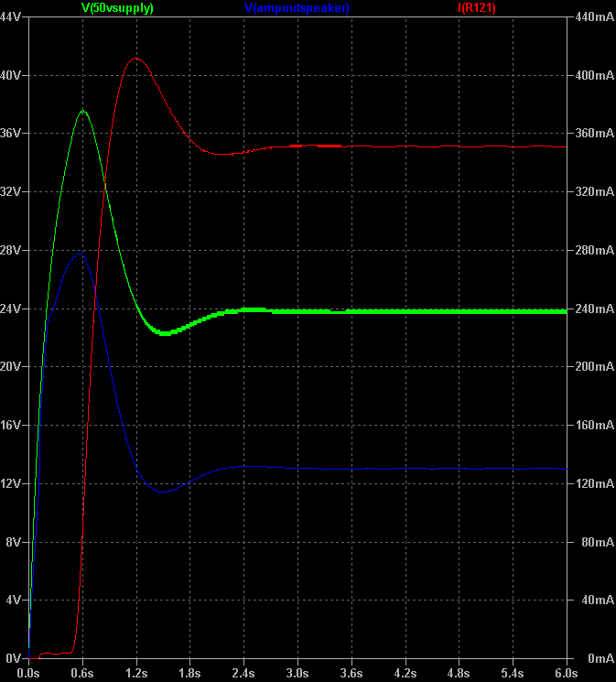Viewport: 616px width, 682px height.
Task: Click the peak of the blue speaker trace
Action: tap(81, 254)
